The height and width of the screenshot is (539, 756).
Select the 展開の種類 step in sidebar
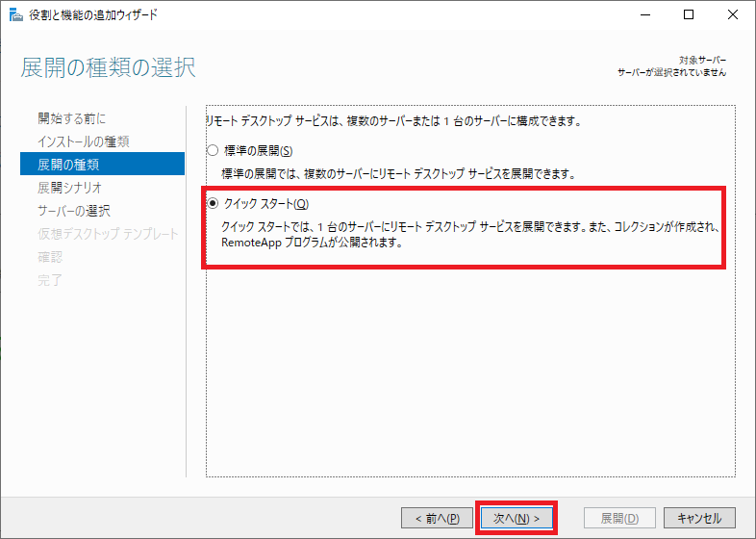click(x=102, y=164)
